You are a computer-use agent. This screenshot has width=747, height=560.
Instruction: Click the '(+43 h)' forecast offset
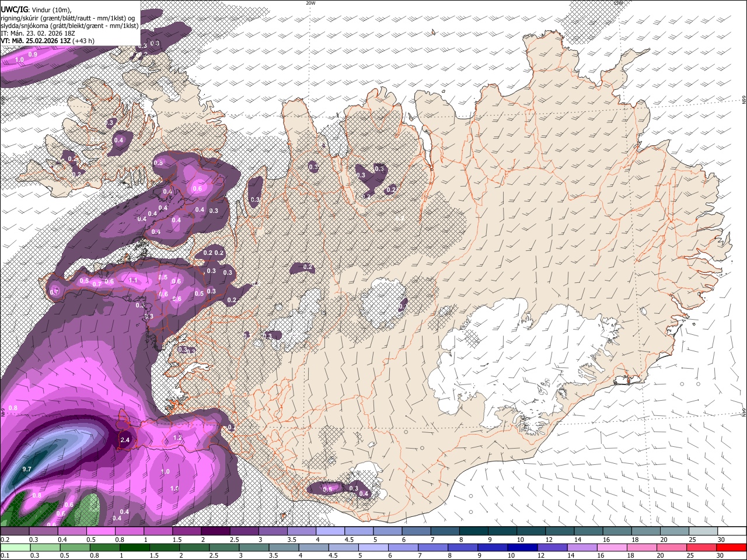point(83,41)
